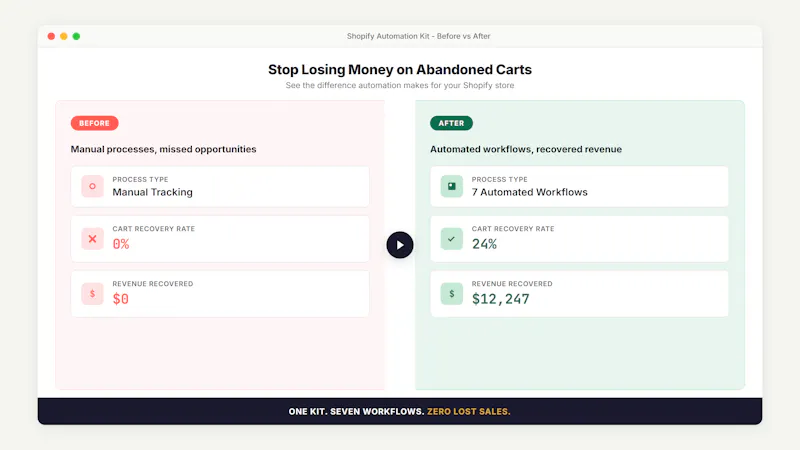
Task: Click the '0%' cart recovery value
Action: click(121, 244)
